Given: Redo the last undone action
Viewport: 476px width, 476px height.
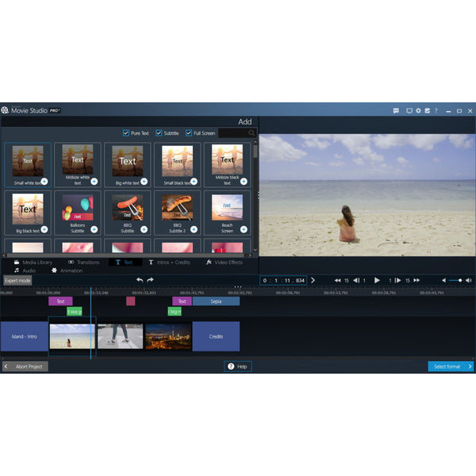Looking at the screenshot, I should click(x=150, y=280).
